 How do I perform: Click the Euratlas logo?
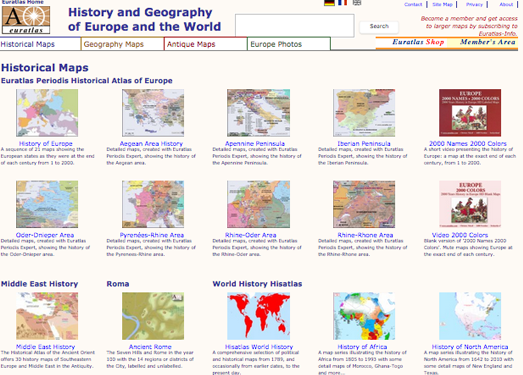[x=26, y=20]
